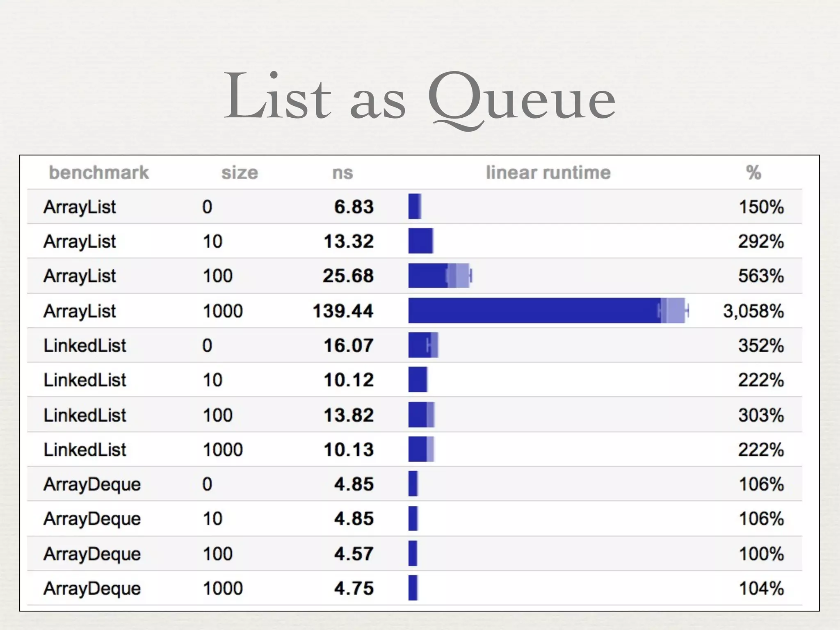Click size 0 in the 16.07 ns row
This screenshot has width=840, height=630.
207,345
